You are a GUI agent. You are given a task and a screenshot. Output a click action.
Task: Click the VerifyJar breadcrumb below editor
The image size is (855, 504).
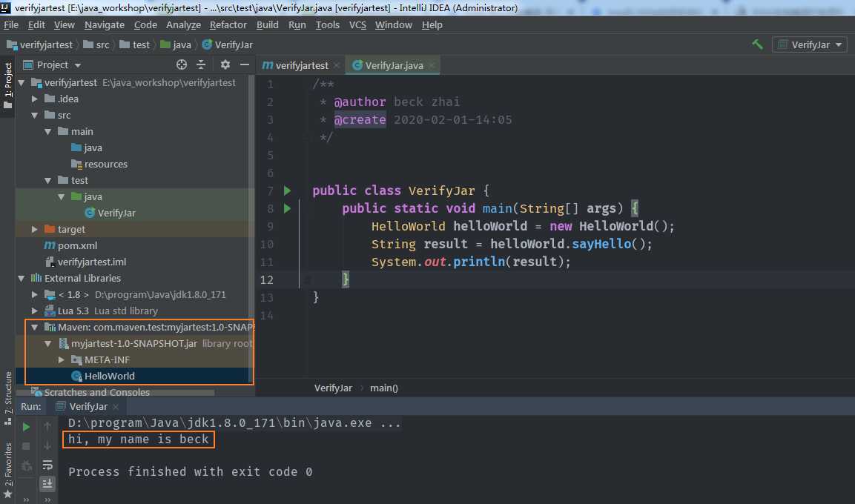pos(333,388)
